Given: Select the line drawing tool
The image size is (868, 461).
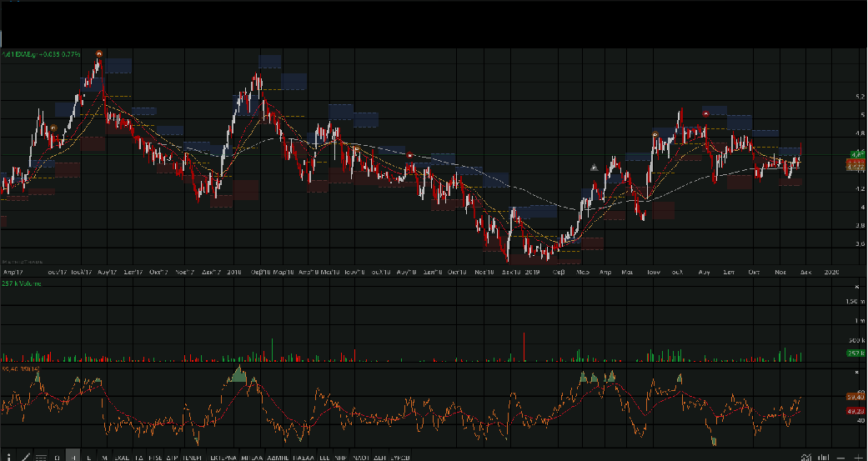Looking at the screenshot, I should pyautogui.click(x=24, y=457).
